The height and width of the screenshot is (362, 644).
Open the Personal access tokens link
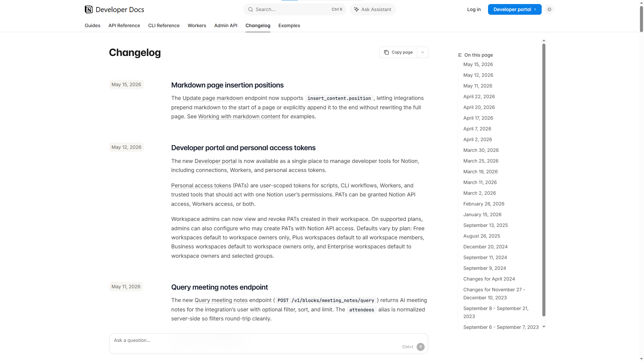201,186
